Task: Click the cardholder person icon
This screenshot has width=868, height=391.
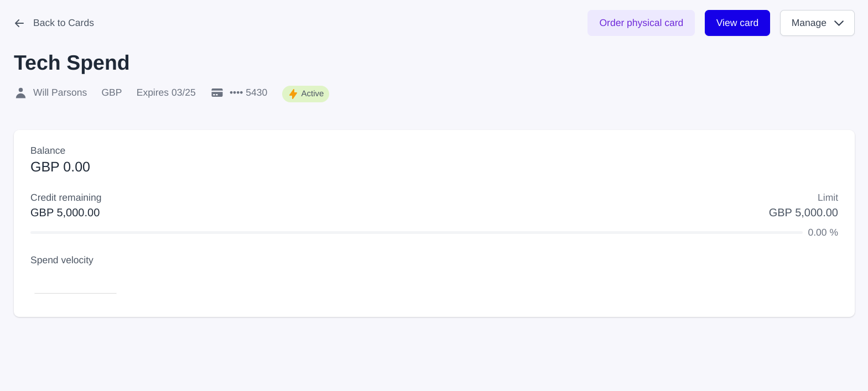Action: coord(20,93)
